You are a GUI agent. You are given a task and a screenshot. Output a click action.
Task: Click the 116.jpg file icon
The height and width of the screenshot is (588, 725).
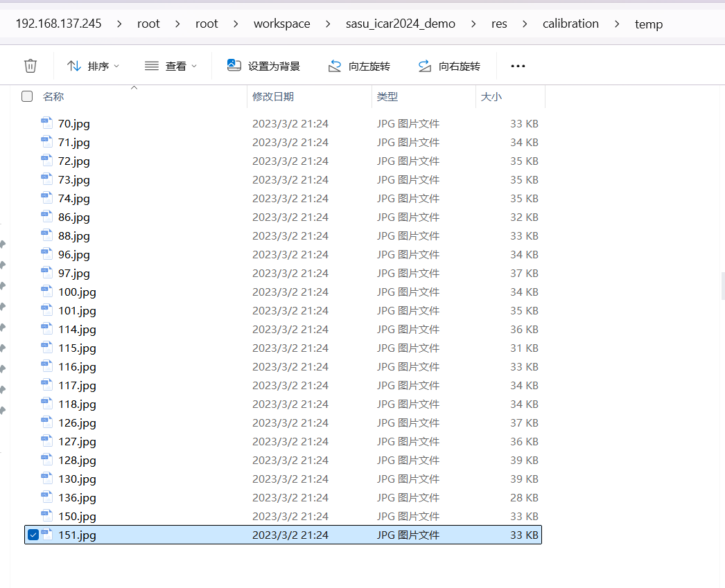[x=46, y=366]
